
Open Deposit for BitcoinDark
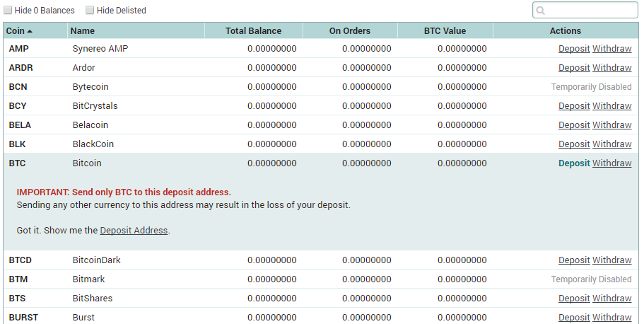(573, 260)
